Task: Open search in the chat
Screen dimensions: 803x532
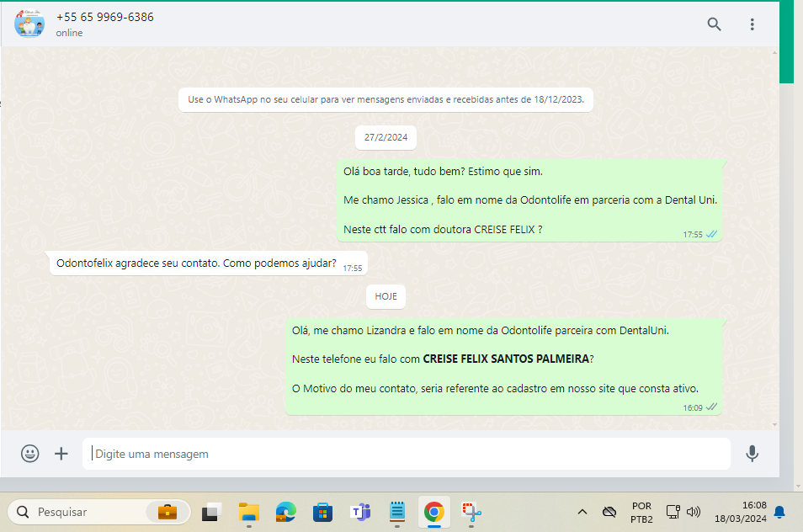Action: click(714, 24)
